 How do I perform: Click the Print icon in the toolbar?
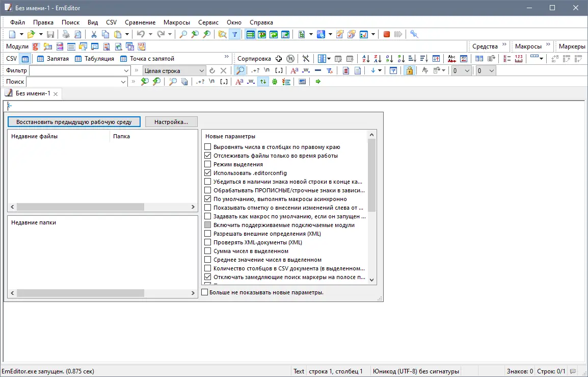pyautogui.click(x=66, y=34)
